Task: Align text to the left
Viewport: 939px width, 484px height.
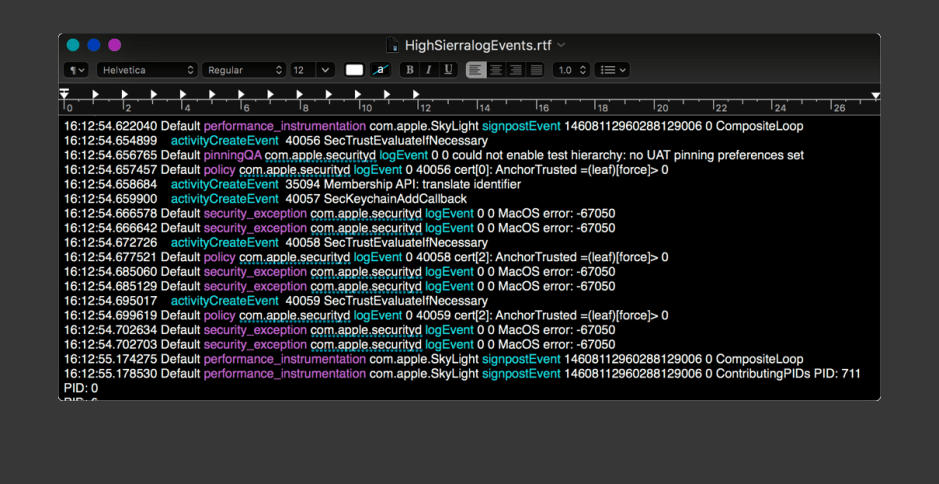Action: coord(476,70)
